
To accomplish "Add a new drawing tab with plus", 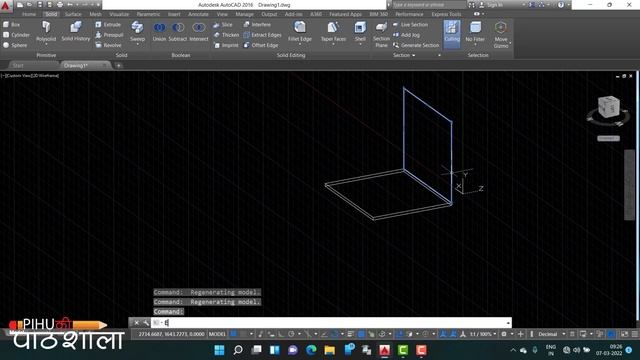I will (118, 65).
